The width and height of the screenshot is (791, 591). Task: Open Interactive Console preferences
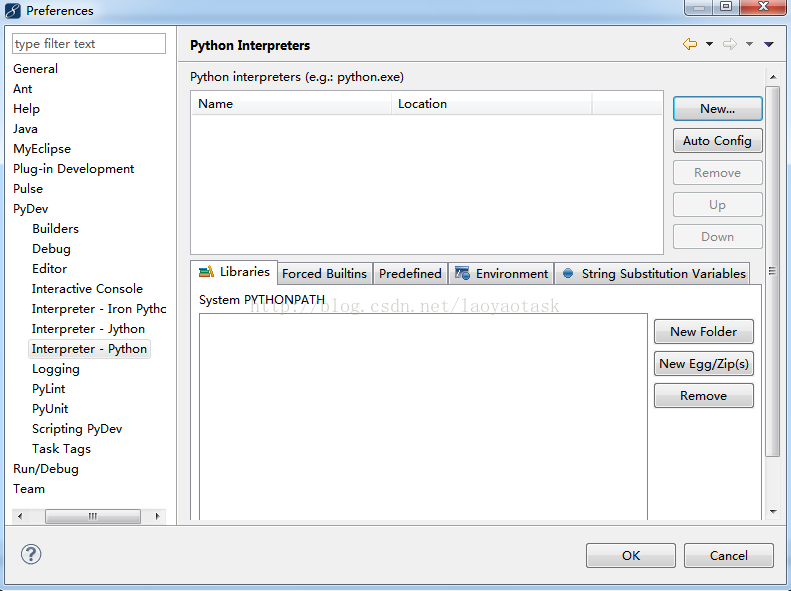87,289
